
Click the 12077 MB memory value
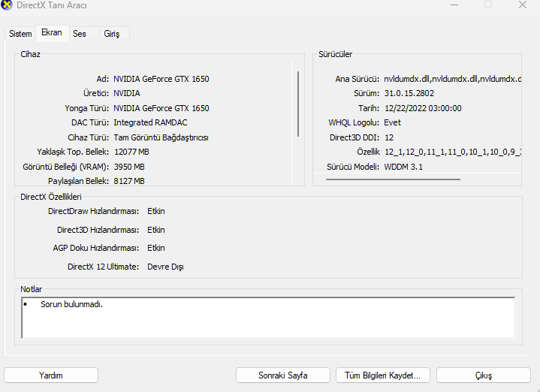[131, 152]
